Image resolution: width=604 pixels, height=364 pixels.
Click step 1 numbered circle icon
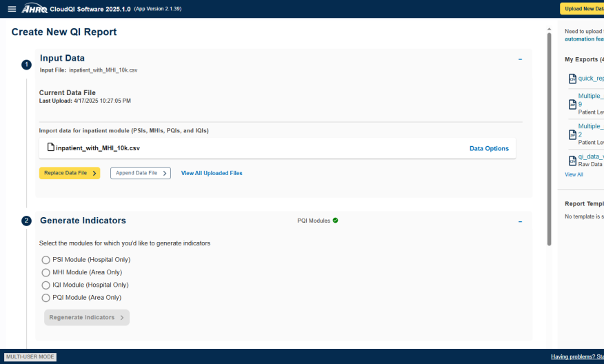pos(26,65)
